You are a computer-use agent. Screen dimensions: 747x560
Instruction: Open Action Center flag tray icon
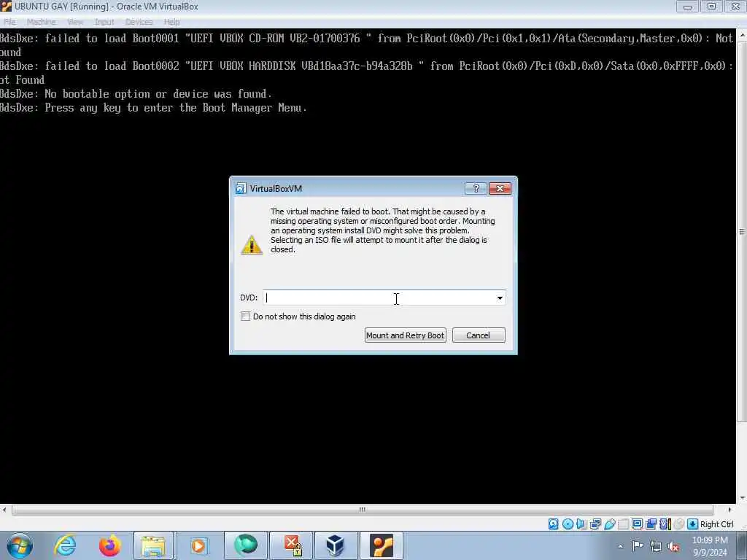638,545
